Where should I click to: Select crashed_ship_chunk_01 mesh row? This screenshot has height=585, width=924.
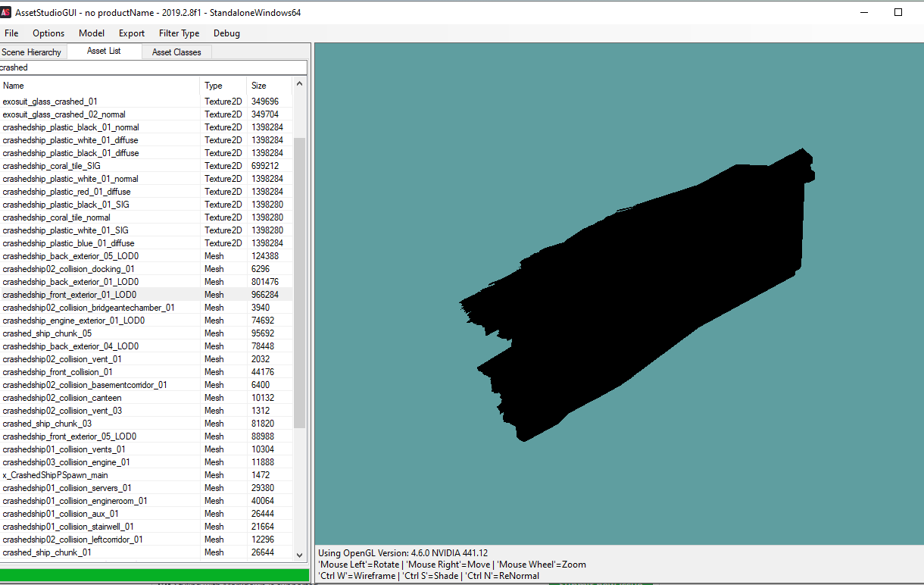tap(146, 552)
